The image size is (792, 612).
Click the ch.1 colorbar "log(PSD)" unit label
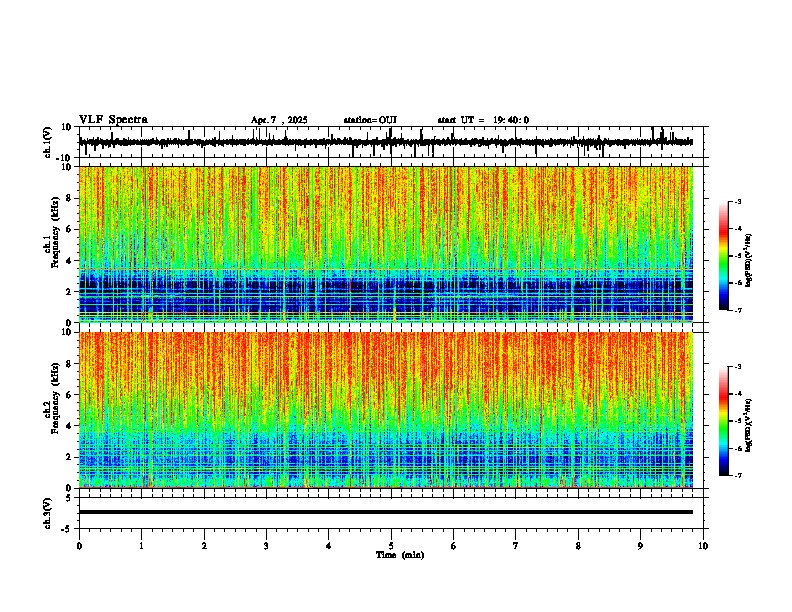[749, 260]
